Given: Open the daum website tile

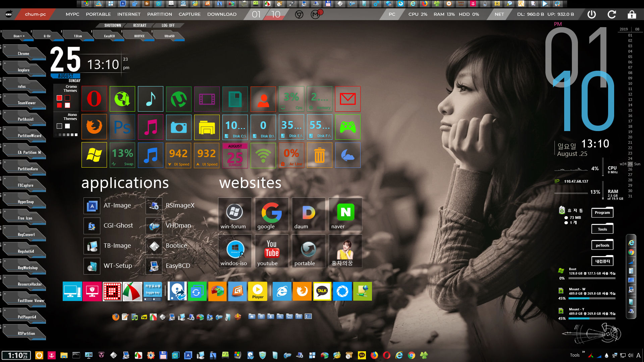Looking at the screenshot, I should (x=308, y=214).
